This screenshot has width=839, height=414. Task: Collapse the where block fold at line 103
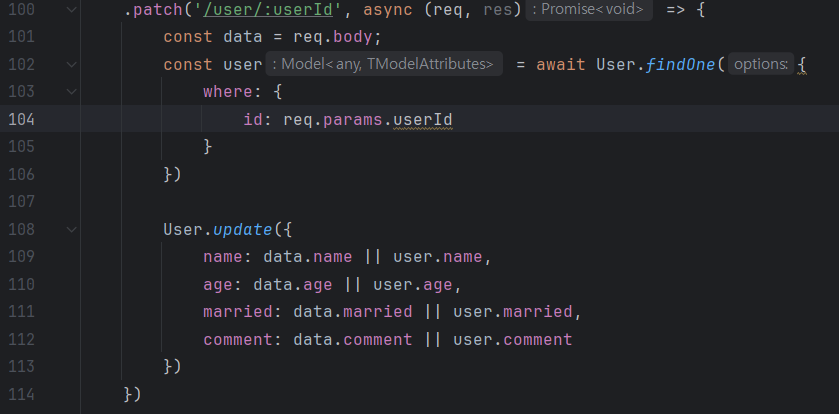tap(72, 92)
